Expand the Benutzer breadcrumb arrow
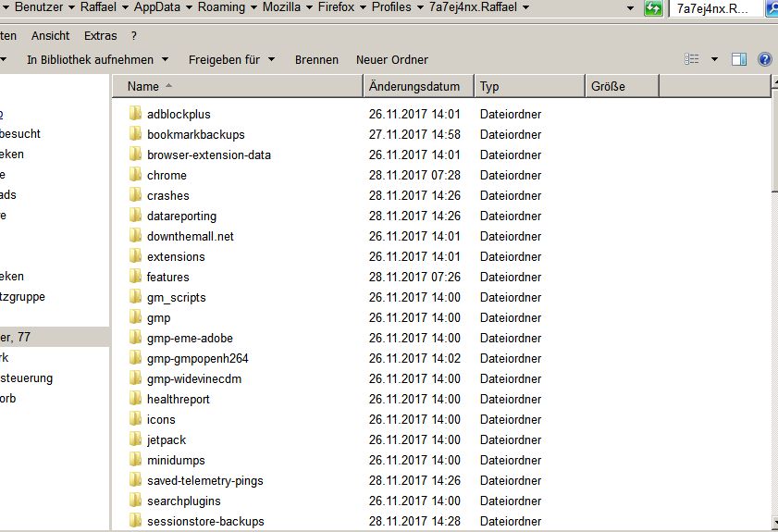Image resolution: width=778 pixels, height=532 pixels. [x=71, y=7]
